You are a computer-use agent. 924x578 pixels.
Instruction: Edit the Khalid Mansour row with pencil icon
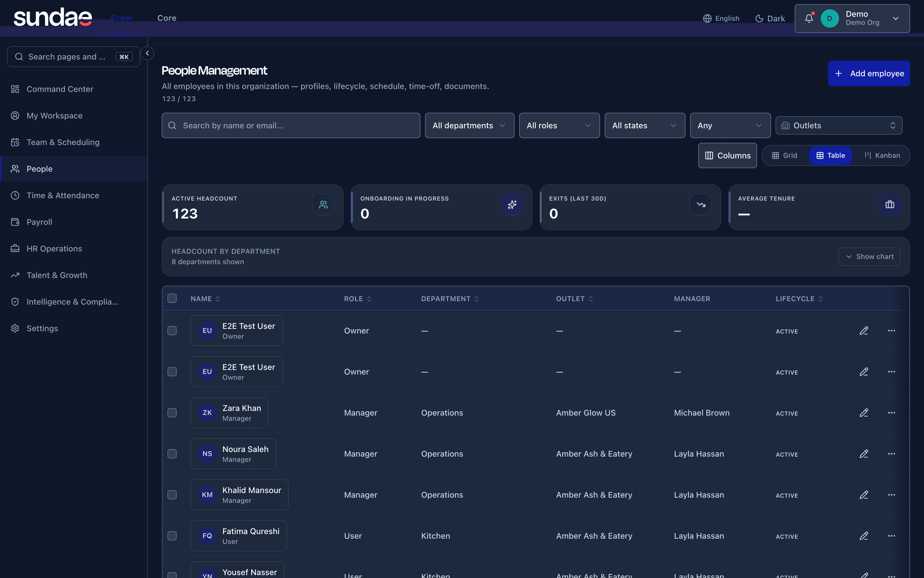click(x=864, y=495)
